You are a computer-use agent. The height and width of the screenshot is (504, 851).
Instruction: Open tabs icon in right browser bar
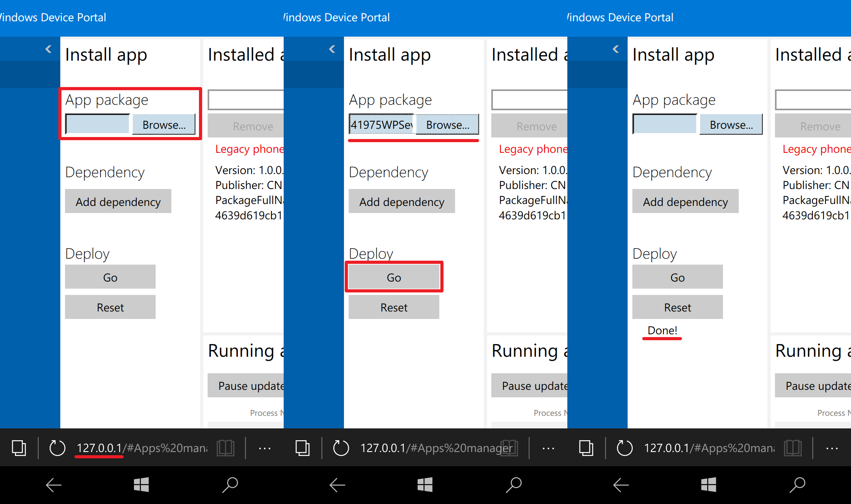click(x=586, y=448)
